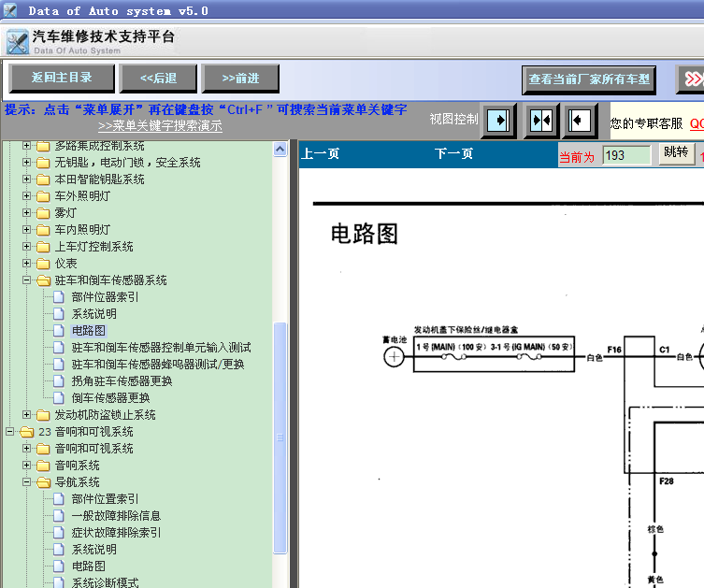The image size is (704, 588).
Task: Collapse the 驻车和倒车传感器系统 folder
Action: (26, 280)
